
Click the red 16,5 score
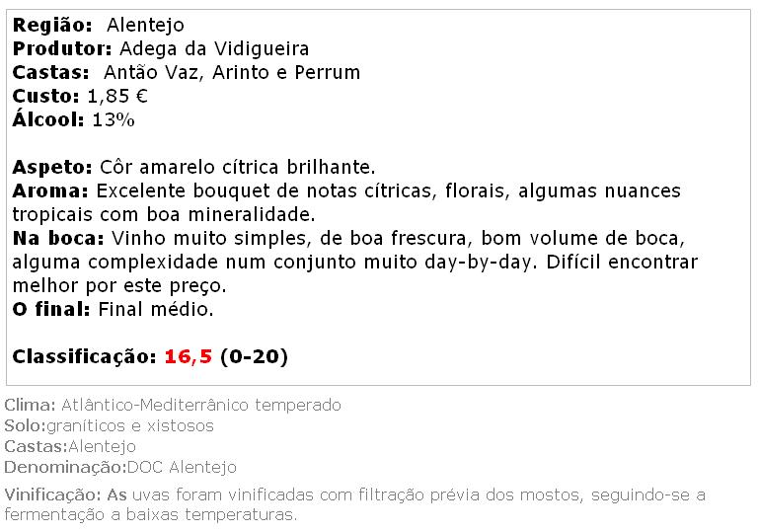(189, 357)
